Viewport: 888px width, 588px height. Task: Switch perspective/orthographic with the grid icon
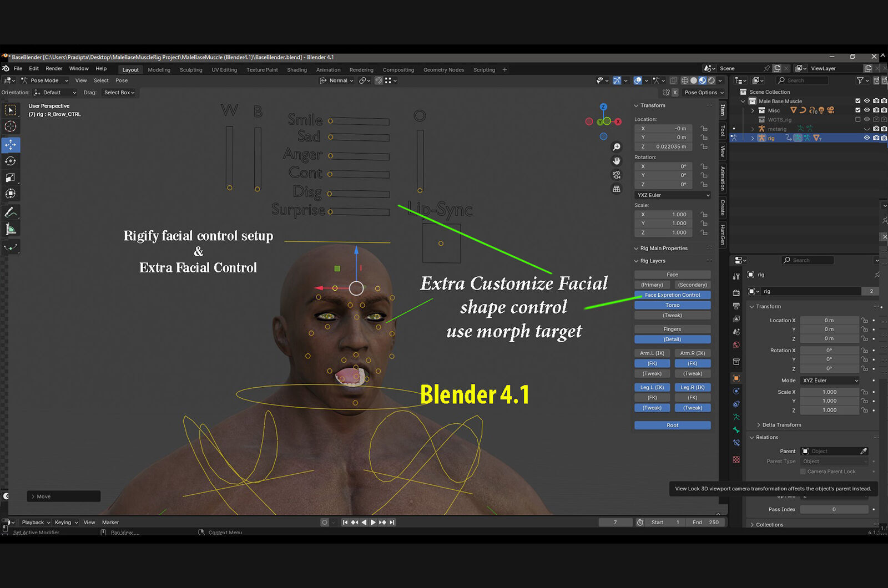pyautogui.click(x=616, y=189)
